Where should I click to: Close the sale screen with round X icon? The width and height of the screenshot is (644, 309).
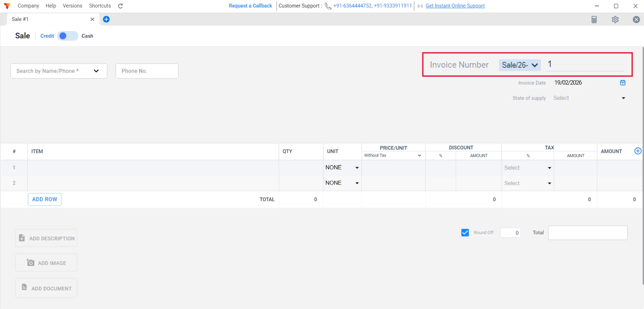pyautogui.click(x=636, y=20)
